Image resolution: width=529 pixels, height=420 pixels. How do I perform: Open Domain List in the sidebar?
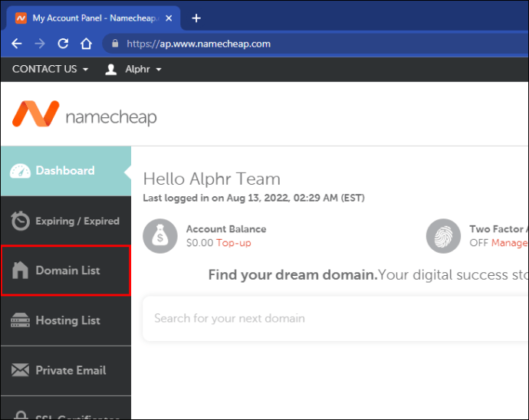66,271
